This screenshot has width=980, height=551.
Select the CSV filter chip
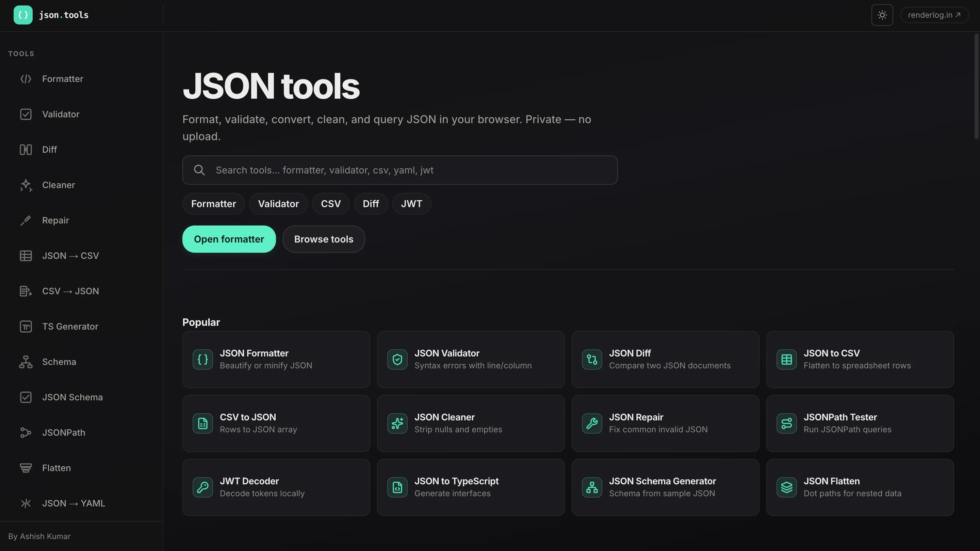330,204
